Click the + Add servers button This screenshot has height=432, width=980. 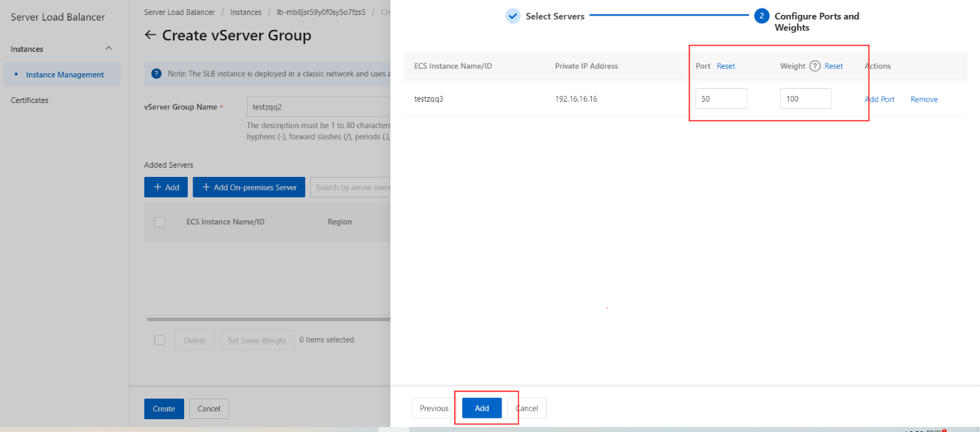[x=166, y=187]
